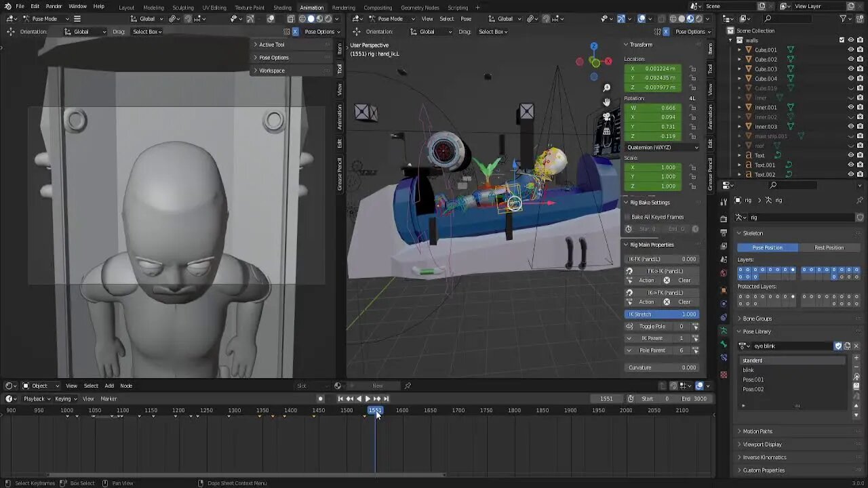
Task: Uncheck the walls collection checkbox
Action: 842,40
